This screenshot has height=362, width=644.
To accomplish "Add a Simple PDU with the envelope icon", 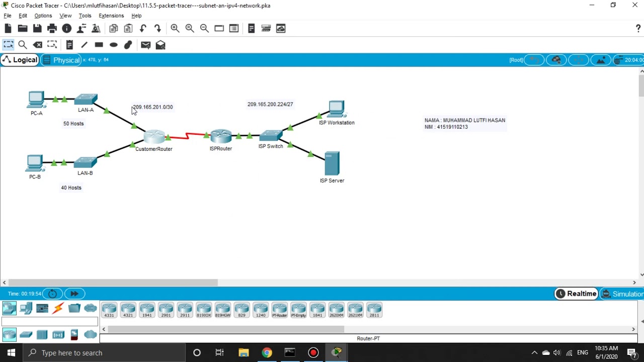I will coord(145,45).
